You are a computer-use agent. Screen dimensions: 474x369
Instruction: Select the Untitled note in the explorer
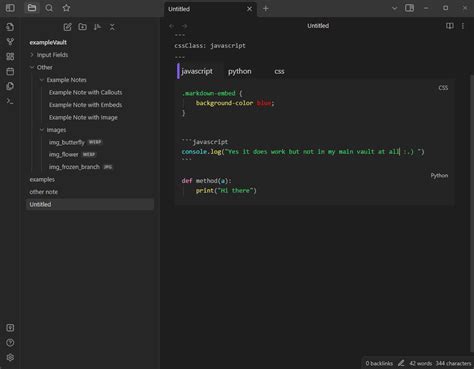(90, 204)
